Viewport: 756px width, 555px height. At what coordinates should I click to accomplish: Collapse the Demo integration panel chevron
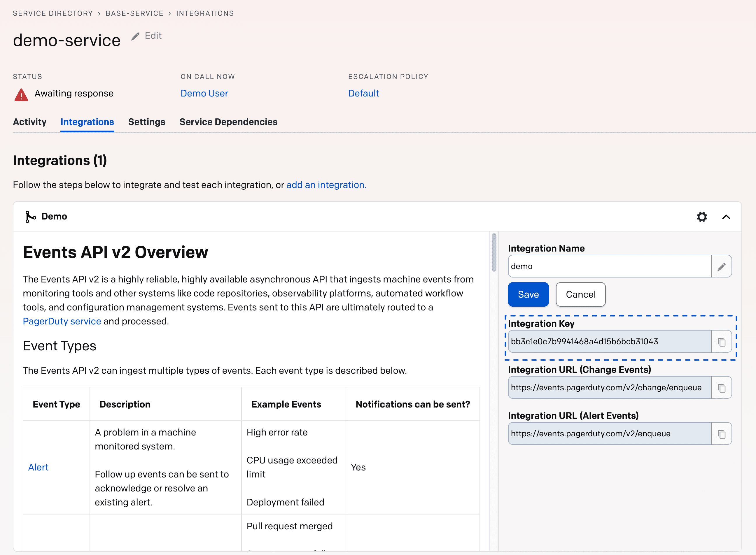click(726, 217)
